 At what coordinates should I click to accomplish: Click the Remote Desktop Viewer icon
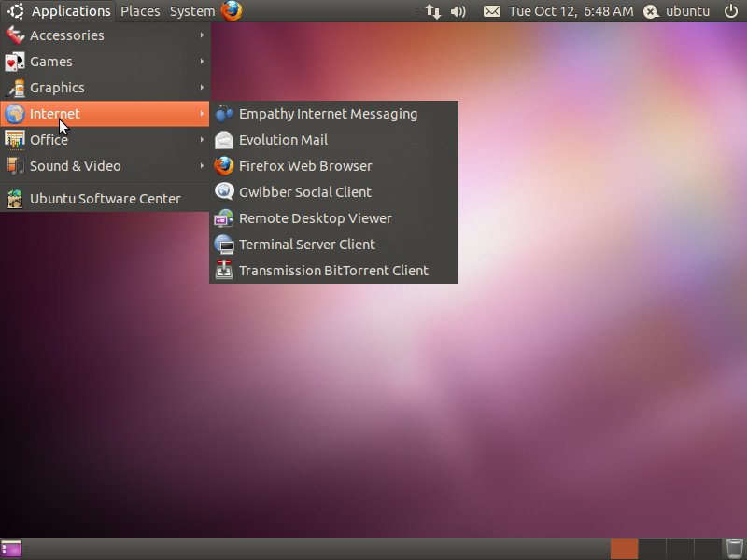click(x=224, y=218)
